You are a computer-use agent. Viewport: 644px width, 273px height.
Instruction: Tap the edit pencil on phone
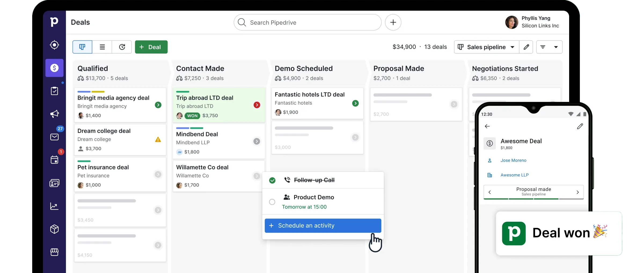580,126
